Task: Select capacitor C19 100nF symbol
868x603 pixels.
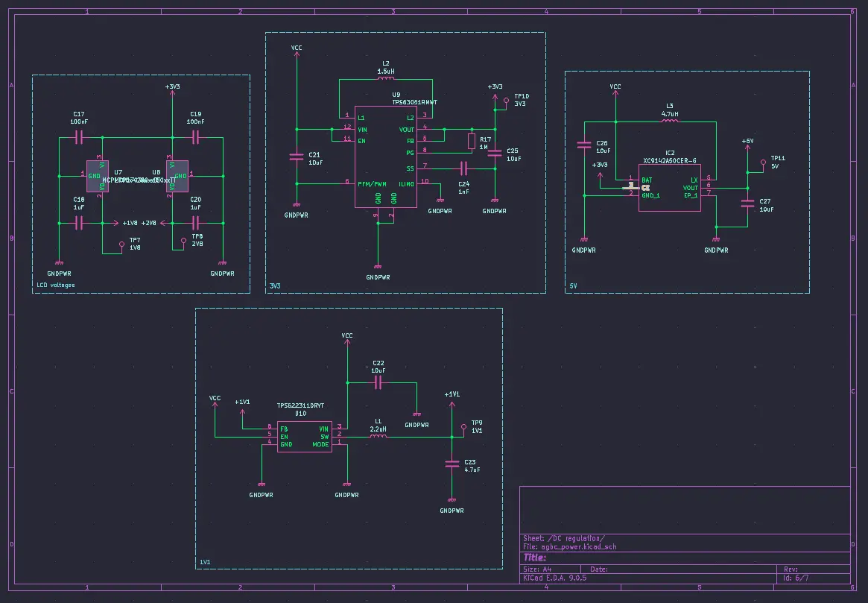Action: point(195,137)
